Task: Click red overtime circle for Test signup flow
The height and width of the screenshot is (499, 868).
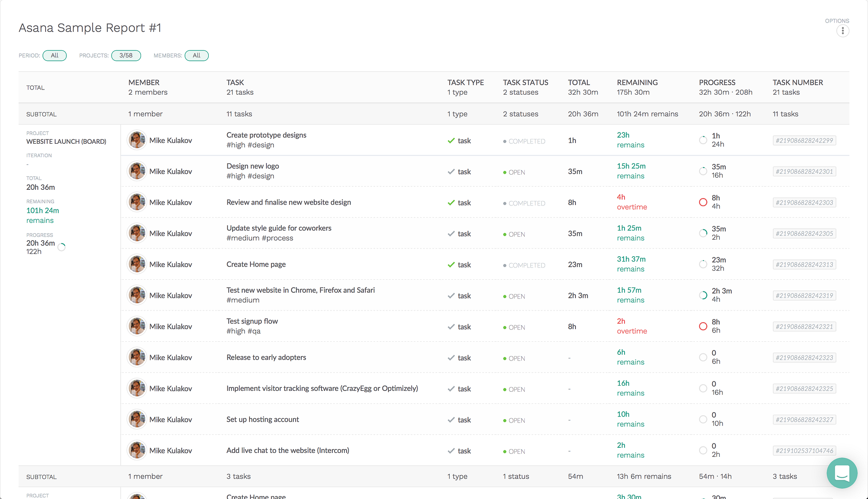Action: (x=703, y=326)
